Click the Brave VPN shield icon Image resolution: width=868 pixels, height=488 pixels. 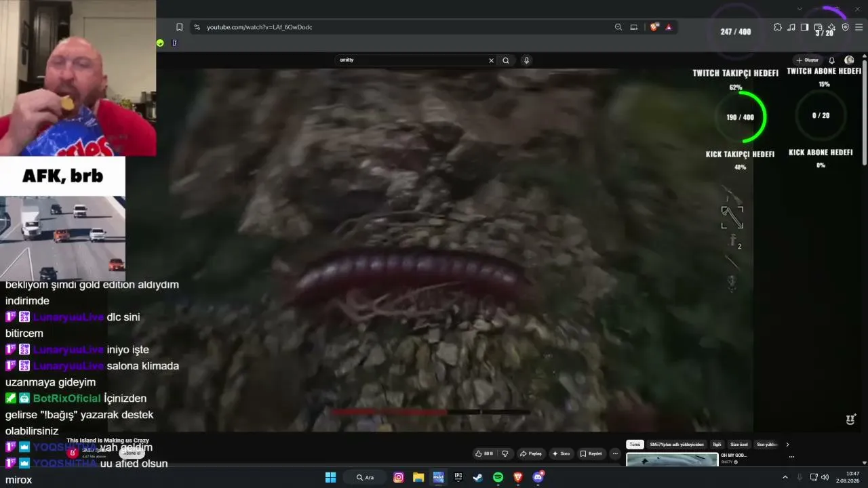pos(845,27)
